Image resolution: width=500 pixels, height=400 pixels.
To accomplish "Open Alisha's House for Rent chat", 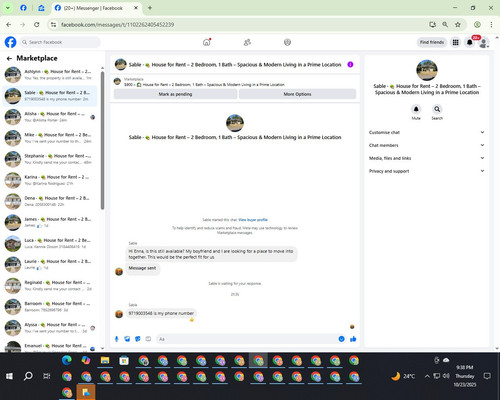I will [x=50, y=117].
